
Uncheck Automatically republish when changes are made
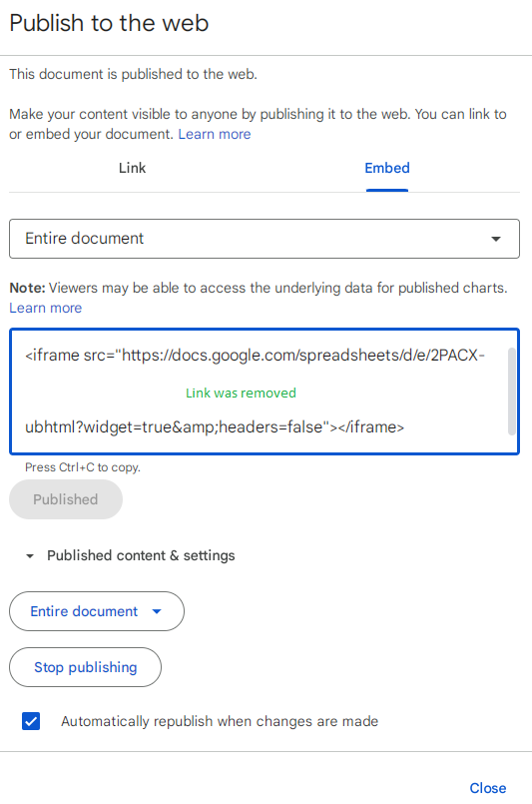[x=31, y=721]
